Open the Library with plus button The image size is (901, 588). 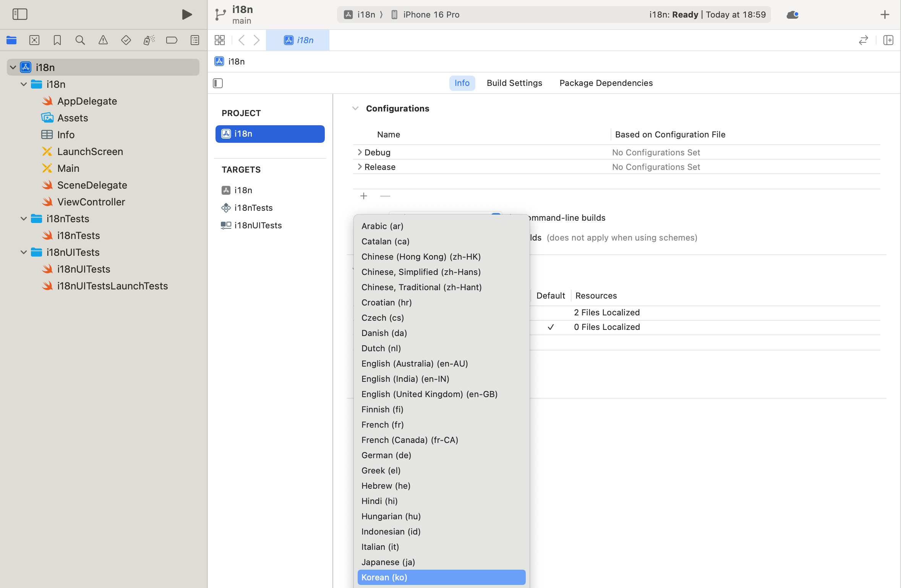click(x=885, y=15)
